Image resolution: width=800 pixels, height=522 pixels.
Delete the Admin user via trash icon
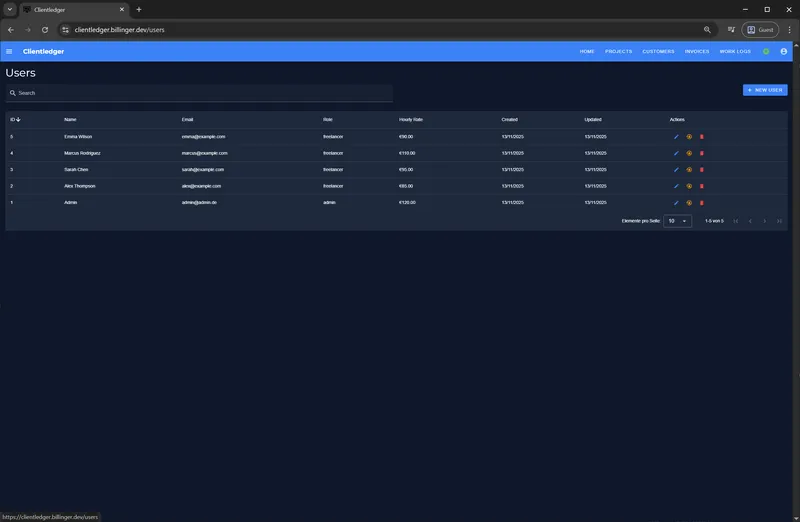702,203
